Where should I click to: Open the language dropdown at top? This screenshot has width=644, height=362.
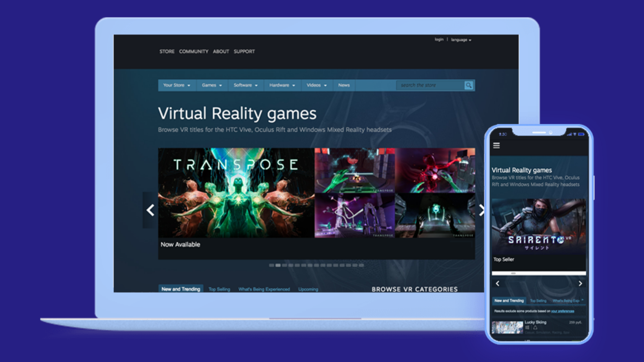pos(461,40)
